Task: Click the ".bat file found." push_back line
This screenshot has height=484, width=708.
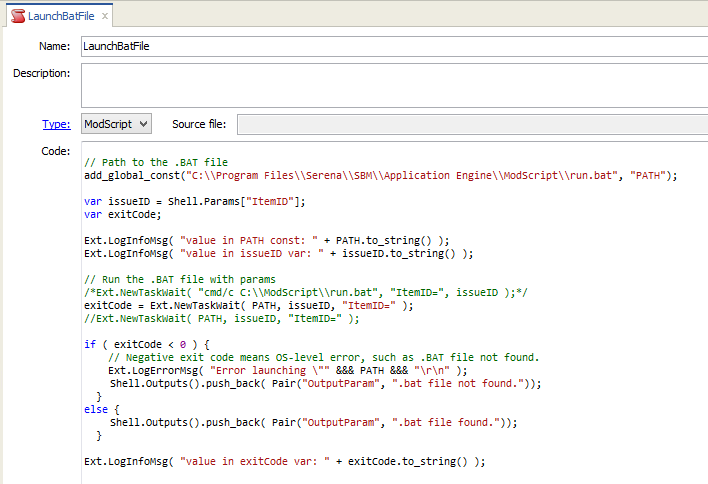Action: 314,422
